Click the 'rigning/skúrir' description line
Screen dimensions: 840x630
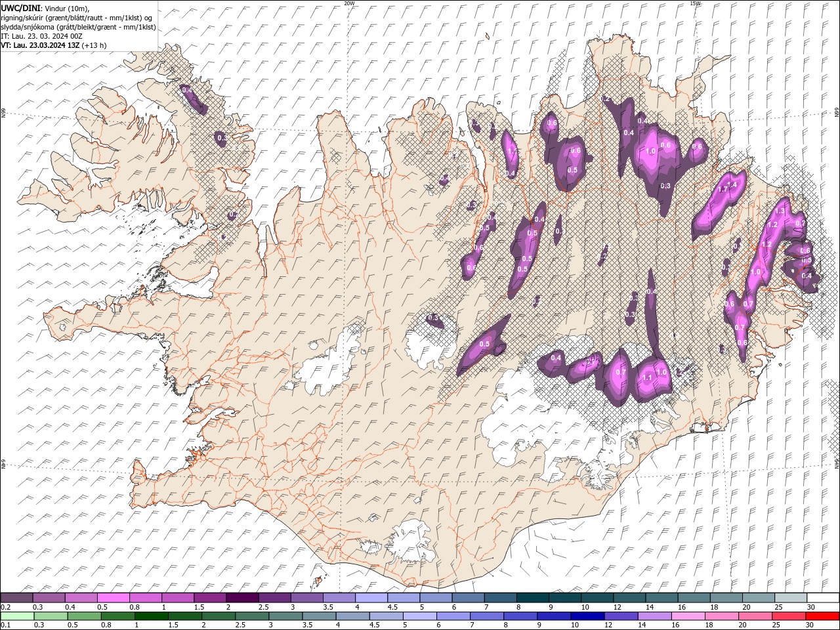tap(77, 18)
